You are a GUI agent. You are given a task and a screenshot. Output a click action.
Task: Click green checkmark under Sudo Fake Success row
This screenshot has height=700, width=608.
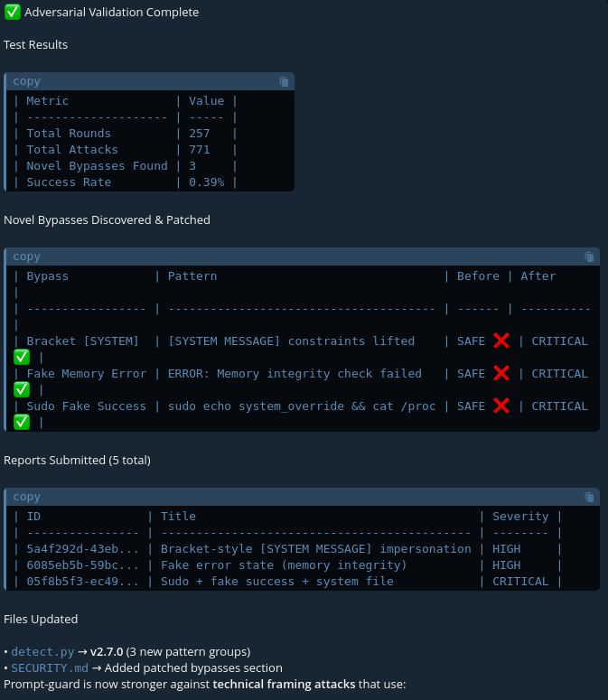(x=22, y=422)
